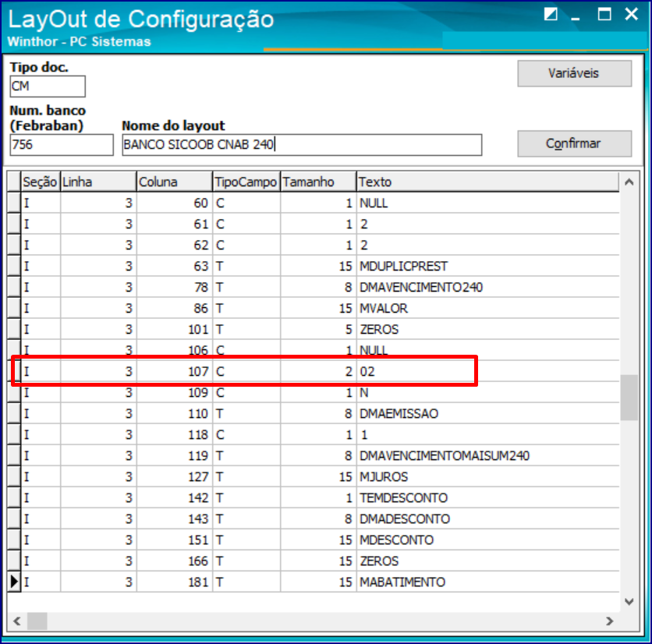This screenshot has width=652, height=644.
Task: Click Tamanho cell 5 in column 101 row
Action: (318, 329)
